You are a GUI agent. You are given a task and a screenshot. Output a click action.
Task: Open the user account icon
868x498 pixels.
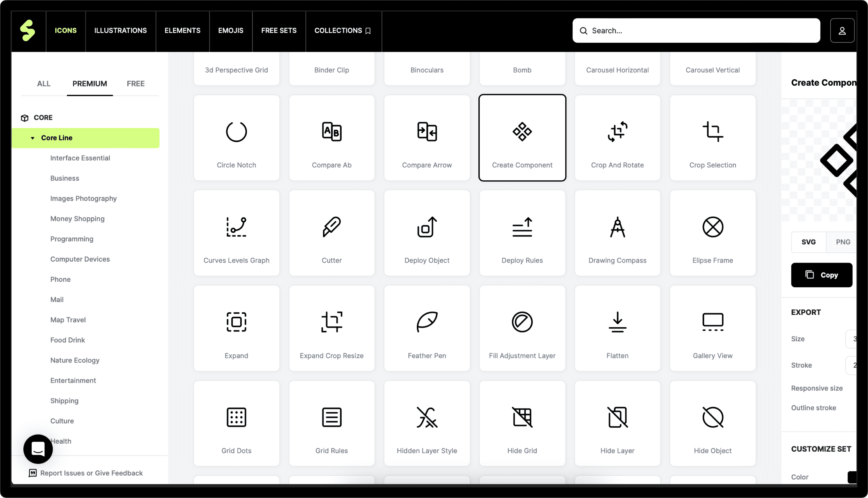tap(842, 31)
